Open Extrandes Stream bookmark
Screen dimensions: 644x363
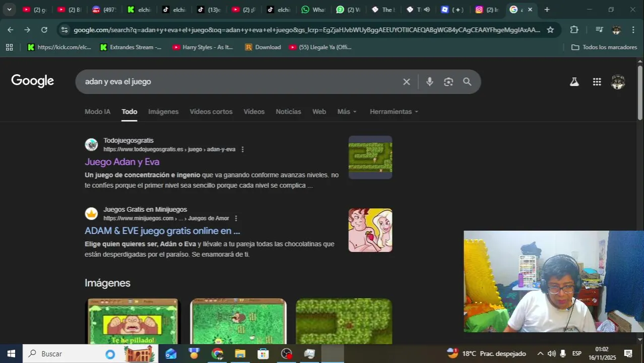click(131, 47)
